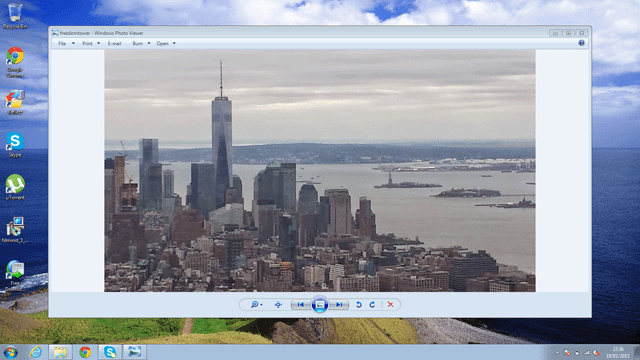Rotate image counterclockwise
Image resolution: width=640 pixels, height=360 pixels.
[x=359, y=304]
